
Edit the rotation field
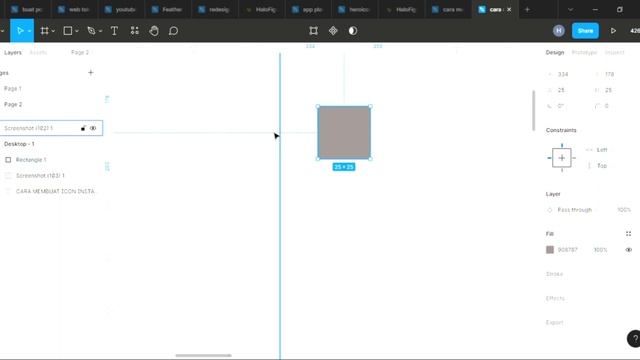pyautogui.click(x=561, y=106)
